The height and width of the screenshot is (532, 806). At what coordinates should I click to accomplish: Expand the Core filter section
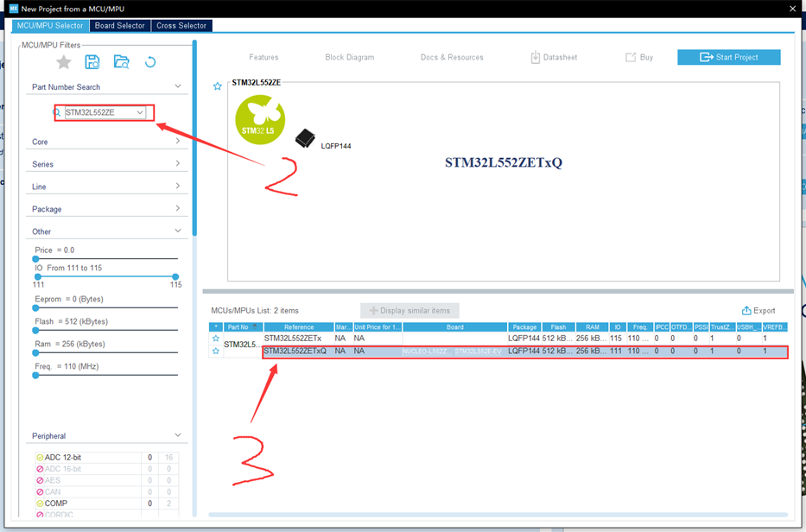click(177, 142)
